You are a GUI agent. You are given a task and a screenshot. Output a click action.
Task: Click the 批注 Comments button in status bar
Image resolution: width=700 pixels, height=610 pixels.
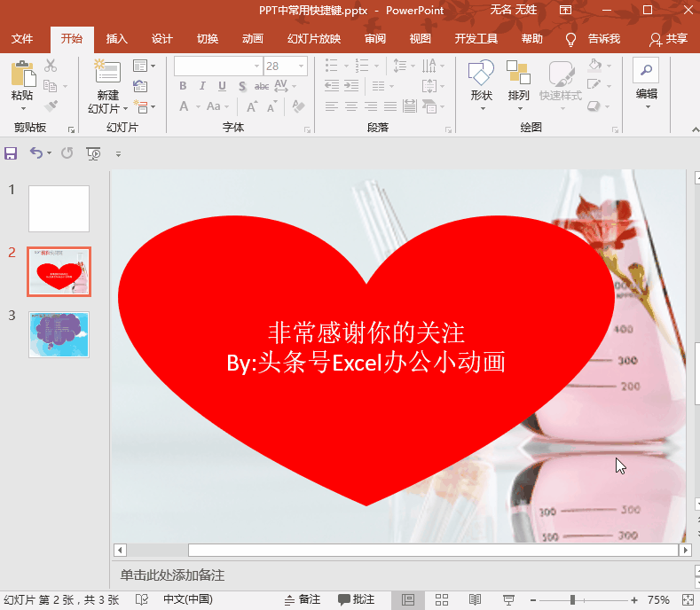357,599
